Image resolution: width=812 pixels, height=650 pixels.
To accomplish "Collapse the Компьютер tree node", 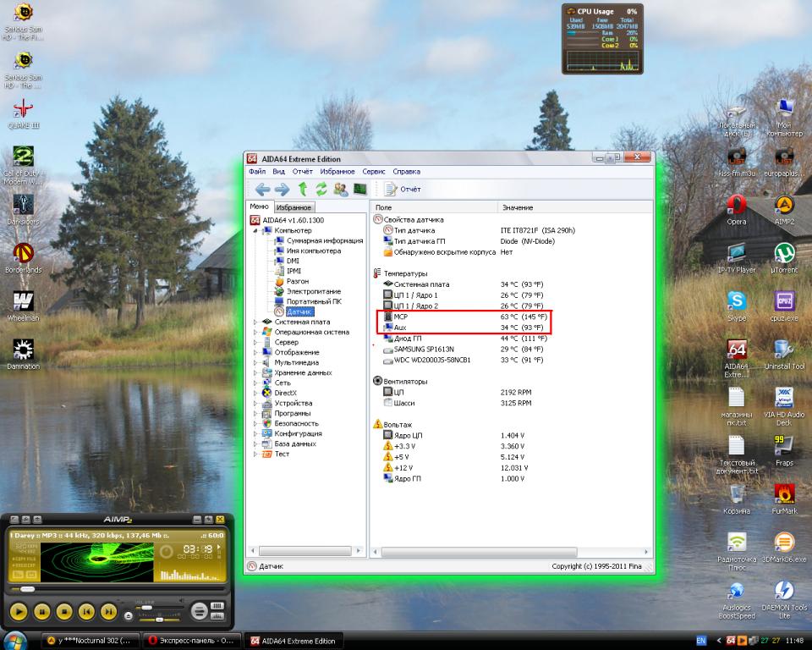I will coord(255,231).
